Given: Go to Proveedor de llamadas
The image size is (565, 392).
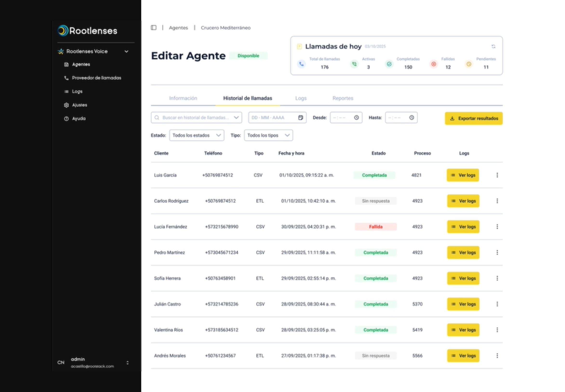Looking at the screenshot, I should [96, 78].
